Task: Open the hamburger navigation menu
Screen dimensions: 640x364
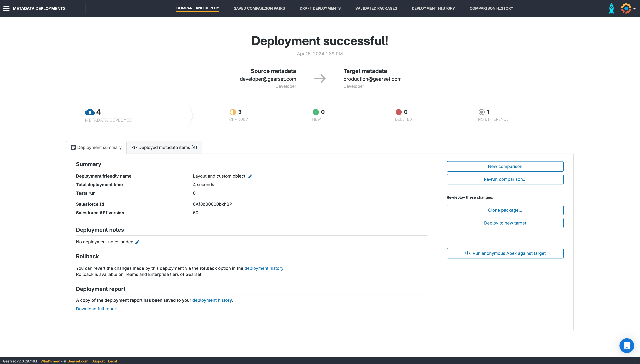Action: click(6, 9)
